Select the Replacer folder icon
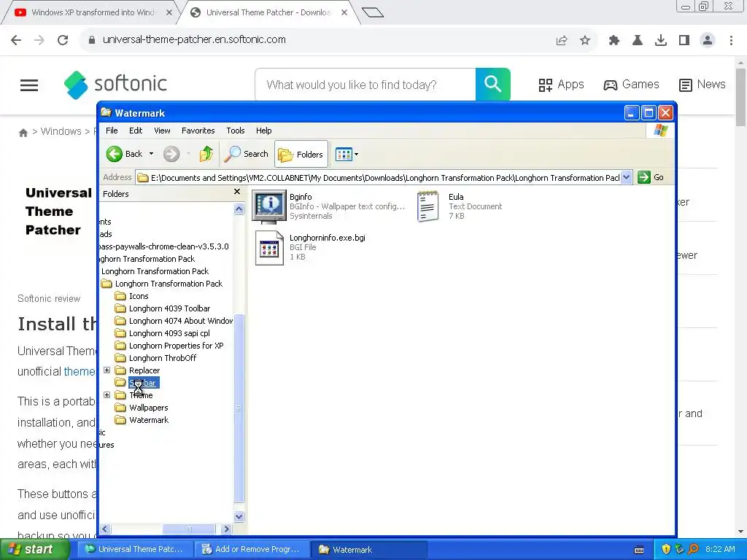747x560 pixels. click(x=120, y=370)
